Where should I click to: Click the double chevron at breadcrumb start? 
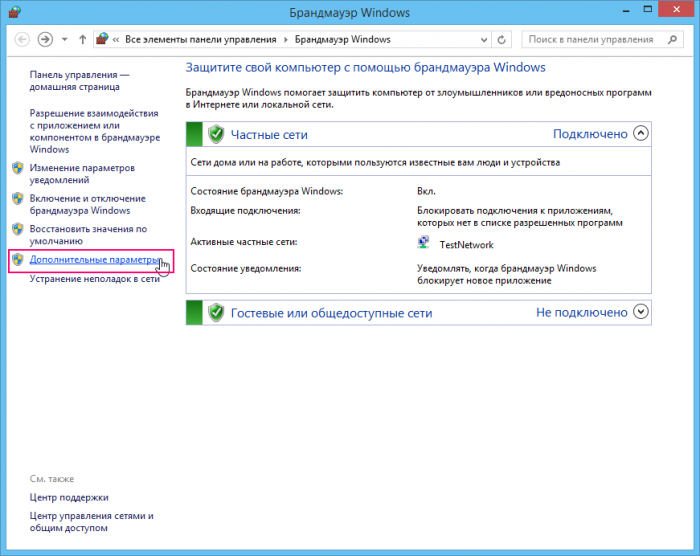pos(116,40)
